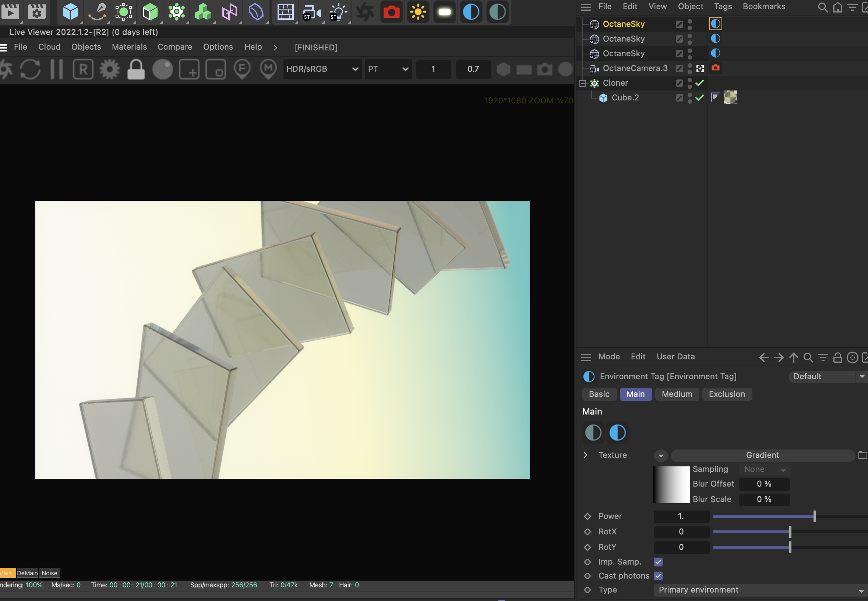Click the home icon in Object Manager
Viewport: 868px width, 601px height.
pos(837,7)
